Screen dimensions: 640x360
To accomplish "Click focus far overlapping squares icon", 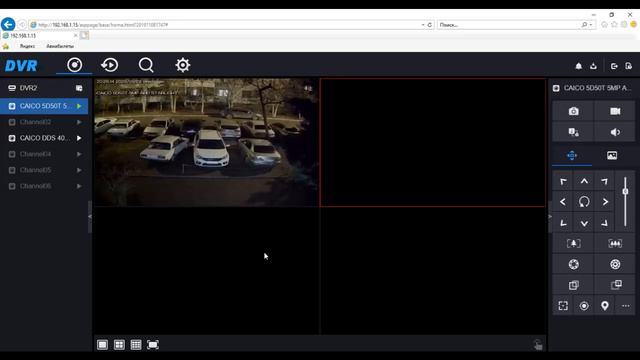I will (x=615, y=285).
